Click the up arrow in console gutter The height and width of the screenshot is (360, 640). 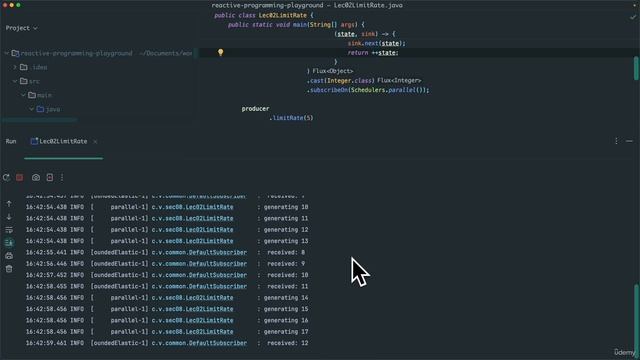coord(9,203)
